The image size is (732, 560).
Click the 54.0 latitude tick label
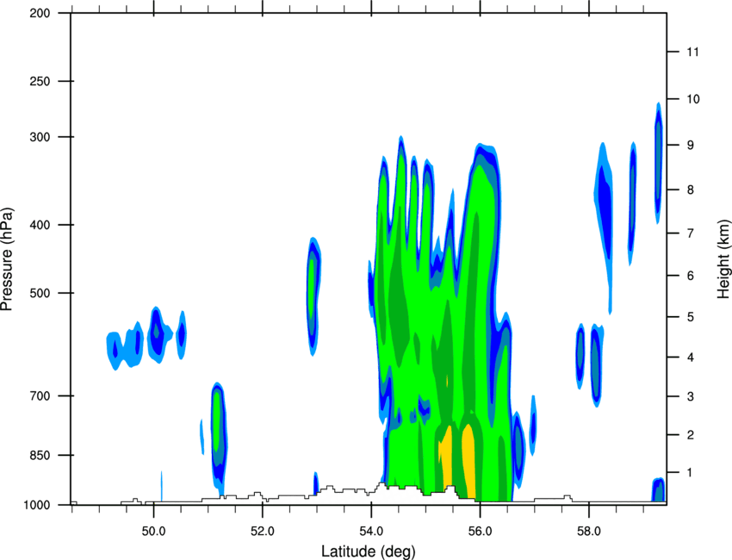[371, 532]
